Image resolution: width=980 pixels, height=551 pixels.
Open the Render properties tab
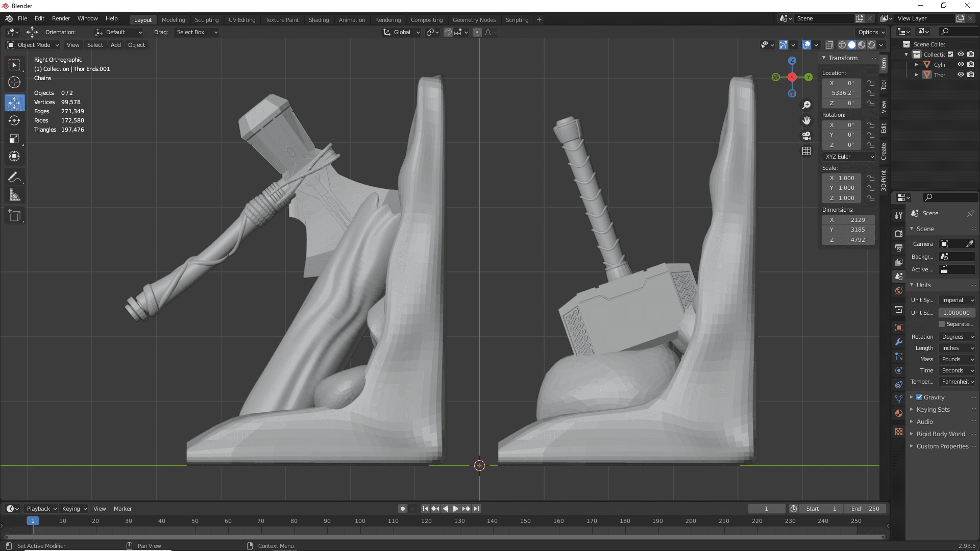[899, 233]
